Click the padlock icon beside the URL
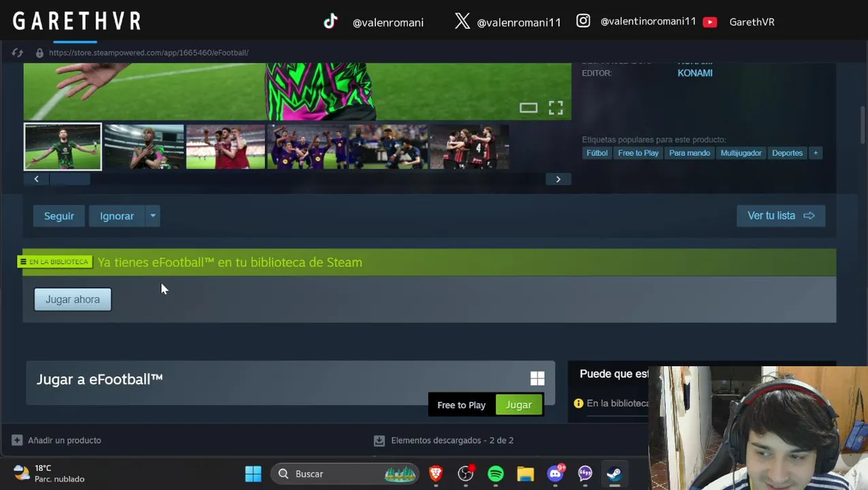Viewport: 868px width, 490px height. 39,52
